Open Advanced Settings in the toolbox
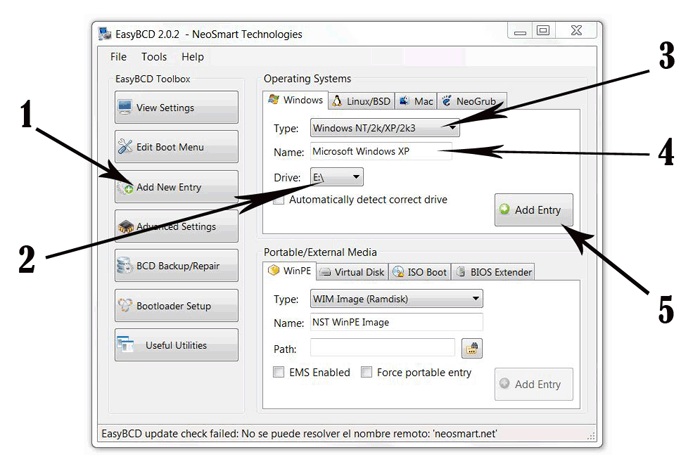This screenshot has width=700, height=464. [176, 226]
